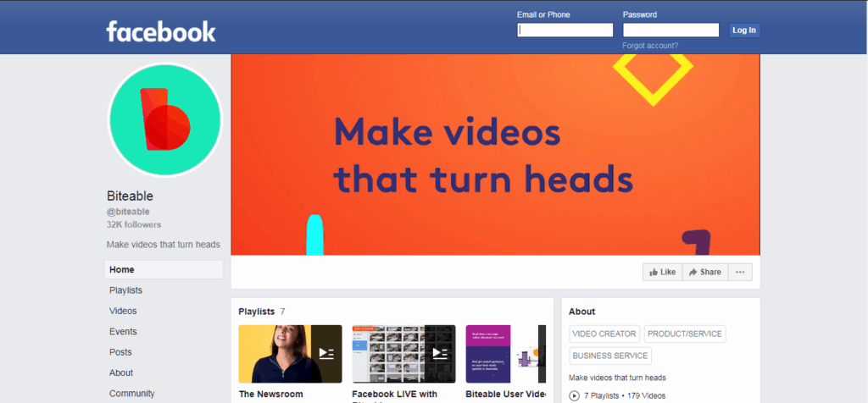Click the About panel heading
Viewport: 868px width, 403px height.
581,312
